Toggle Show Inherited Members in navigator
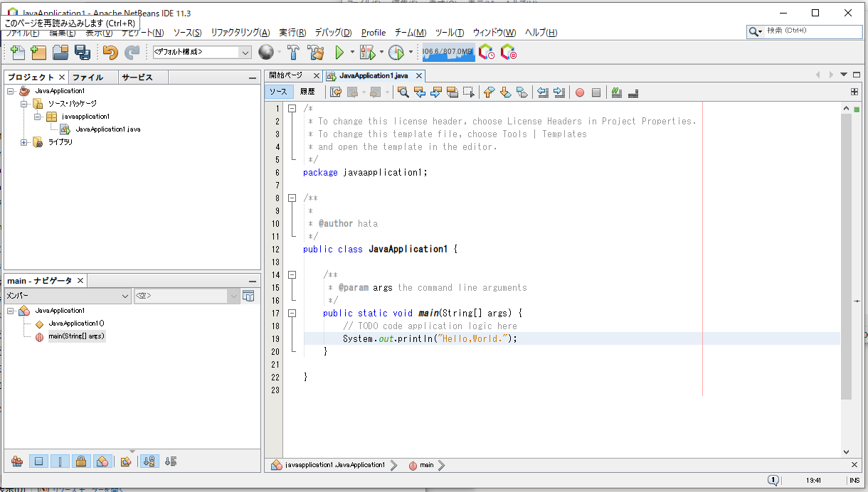Screen dimensions: 868x492 tap(17, 461)
